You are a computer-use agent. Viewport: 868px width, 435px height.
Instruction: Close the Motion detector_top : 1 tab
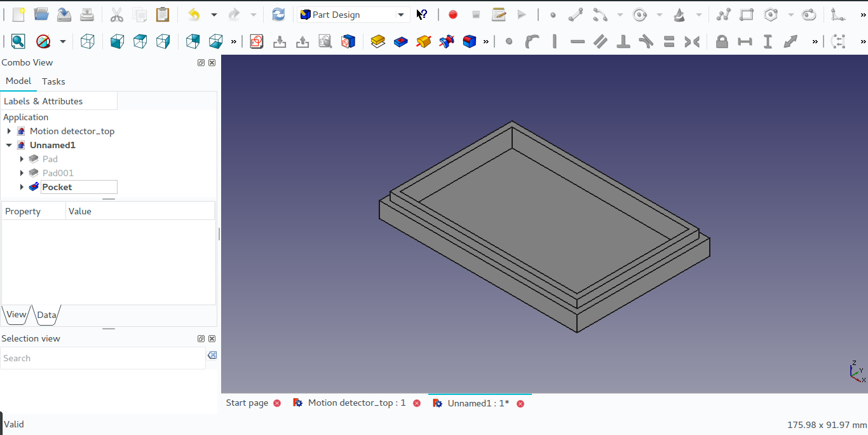coord(417,403)
